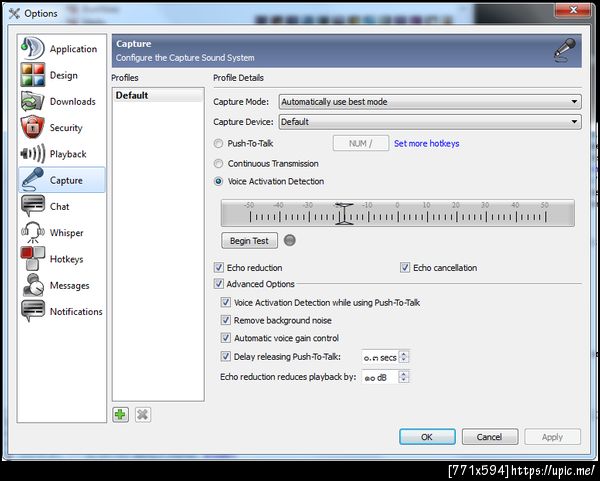600x481 pixels.
Task: Click the Whisper headset icon
Action: pos(33,232)
